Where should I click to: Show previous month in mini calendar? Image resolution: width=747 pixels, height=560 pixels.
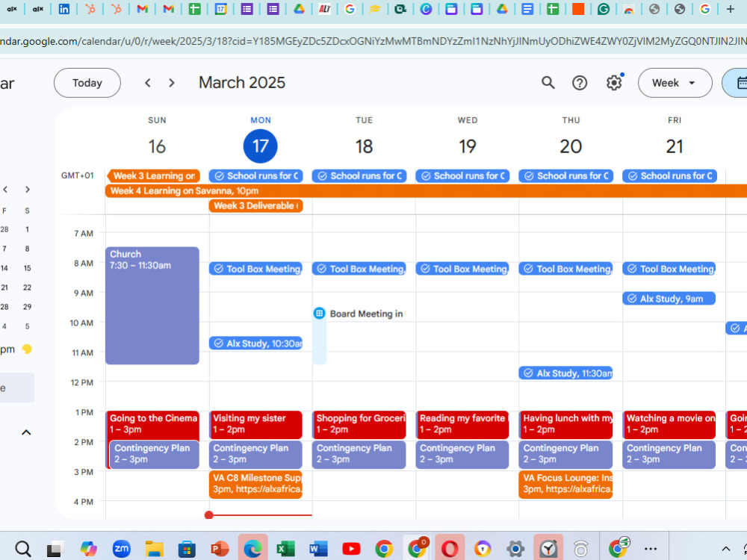coord(5,190)
